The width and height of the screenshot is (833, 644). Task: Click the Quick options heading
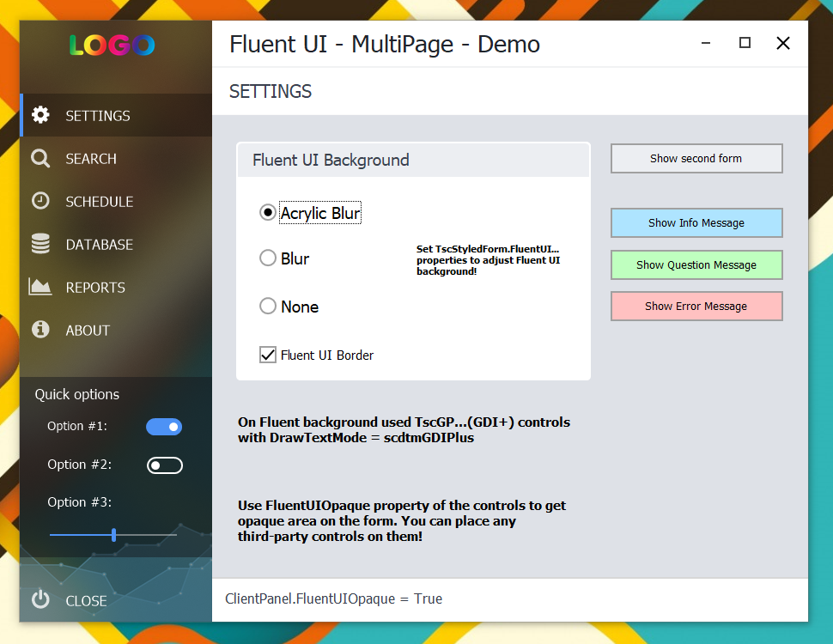pyautogui.click(x=77, y=394)
